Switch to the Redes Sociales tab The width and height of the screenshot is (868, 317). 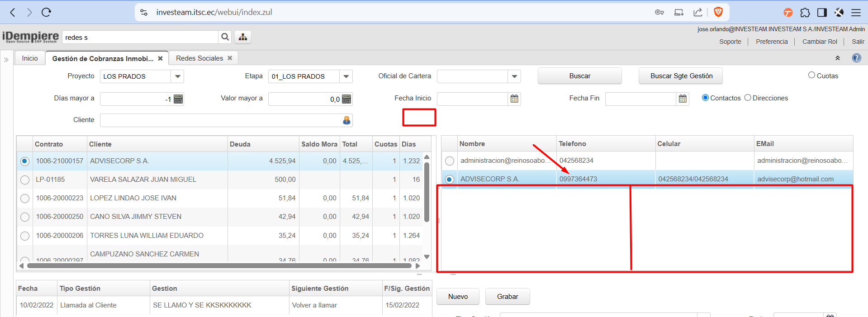coord(199,58)
